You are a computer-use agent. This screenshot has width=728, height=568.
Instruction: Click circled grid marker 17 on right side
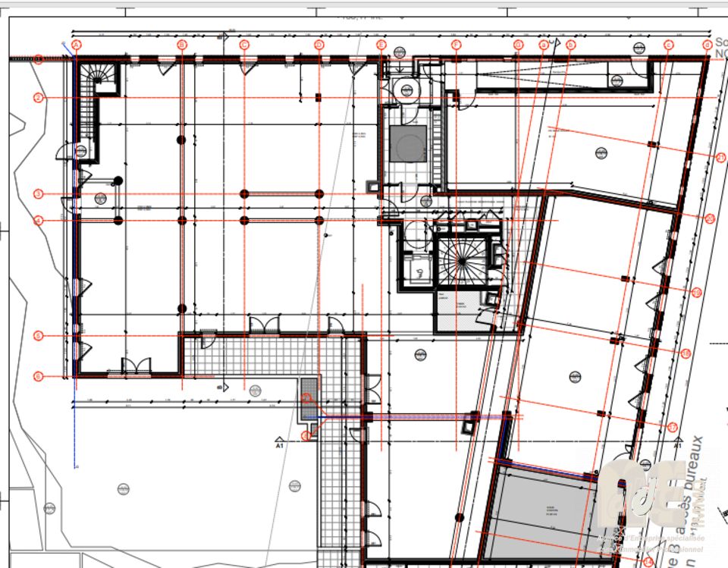tap(672, 427)
